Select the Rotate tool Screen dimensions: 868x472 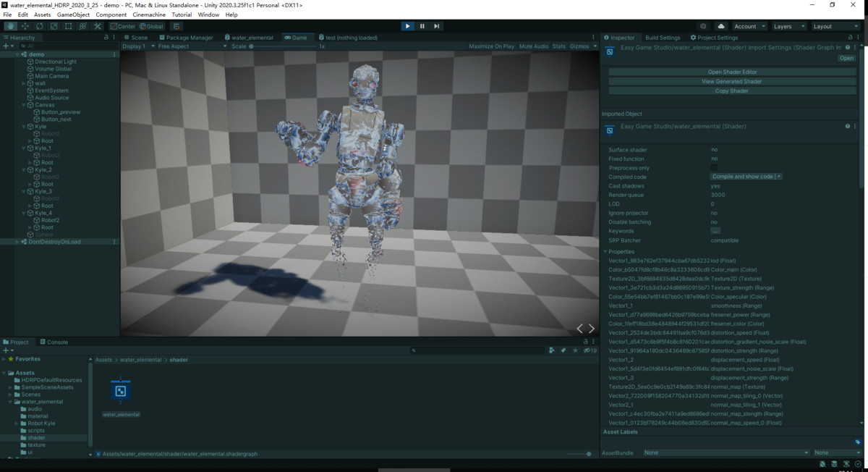click(39, 26)
